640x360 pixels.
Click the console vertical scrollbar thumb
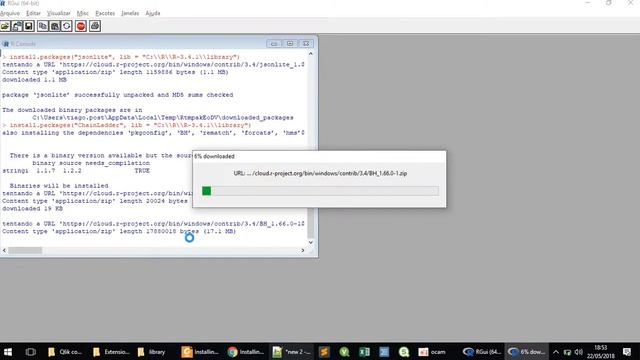pyautogui.click(x=311, y=224)
